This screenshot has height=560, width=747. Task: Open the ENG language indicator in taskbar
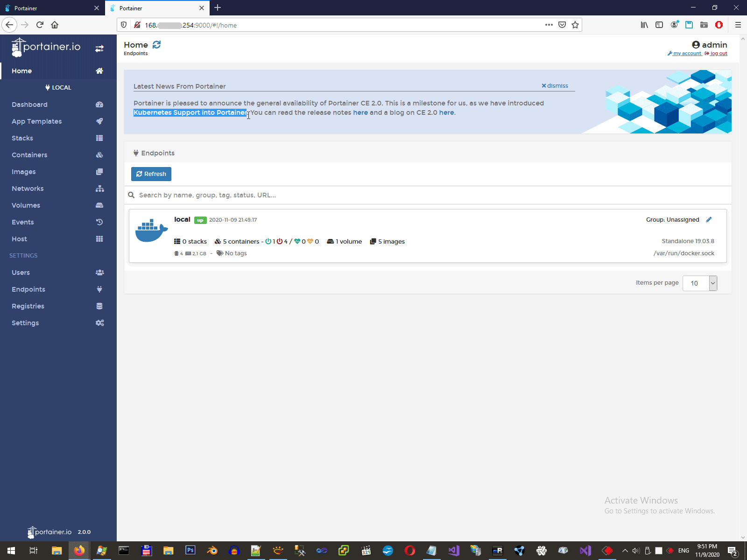684,551
